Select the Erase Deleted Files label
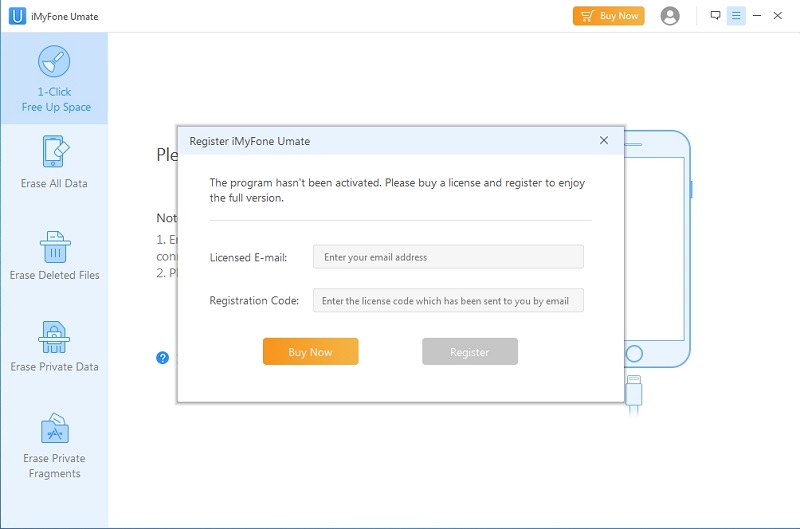This screenshot has width=800, height=529. point(55,275)
